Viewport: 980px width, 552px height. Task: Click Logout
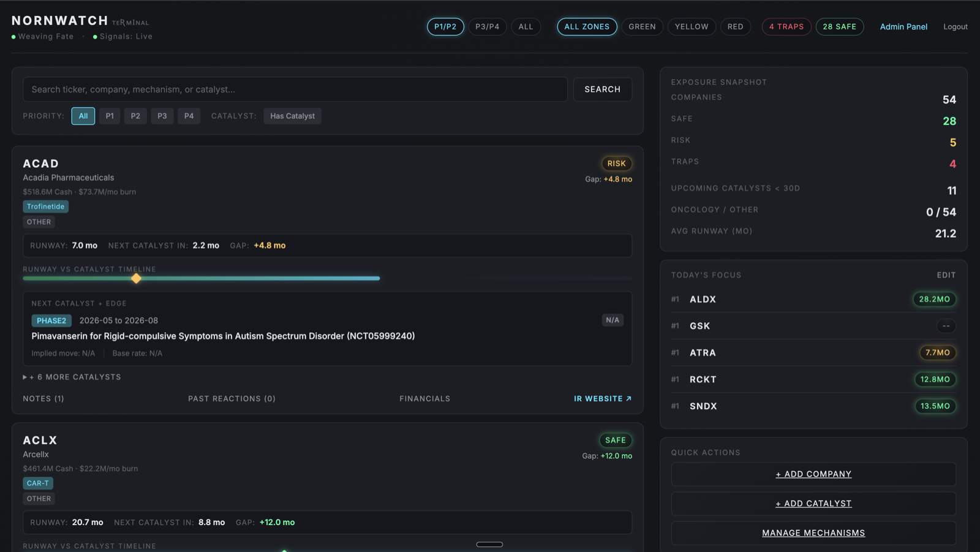(956, 27)
